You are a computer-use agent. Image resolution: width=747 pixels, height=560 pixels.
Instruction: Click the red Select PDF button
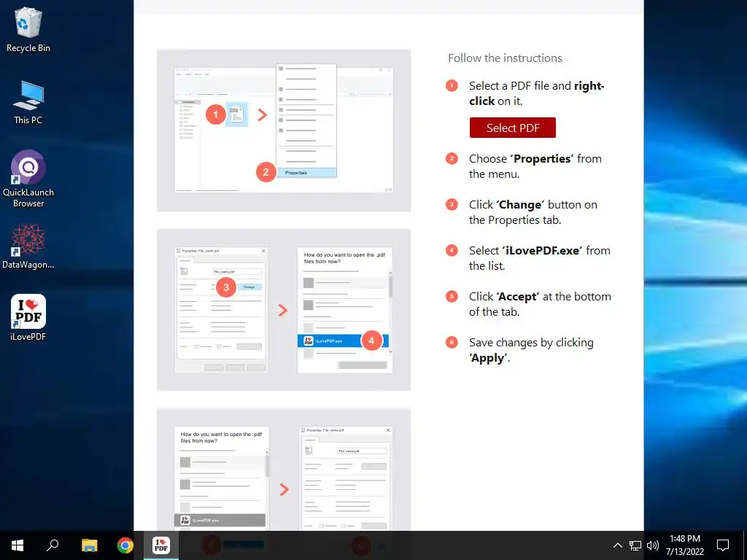tap(513, 128)
